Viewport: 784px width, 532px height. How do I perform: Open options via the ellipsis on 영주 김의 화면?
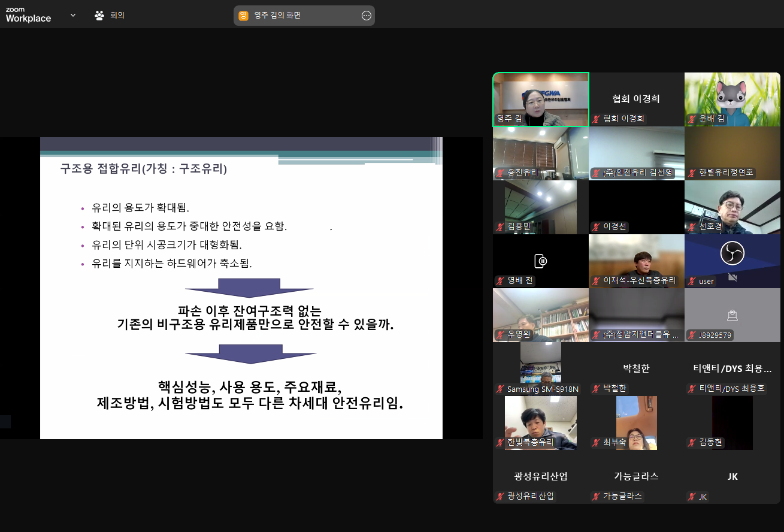[x=366, y=15]
